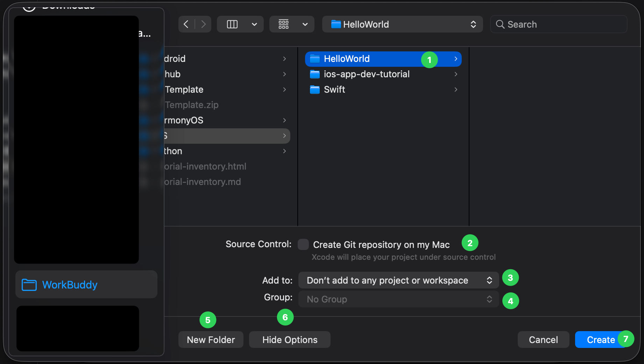Click the Create button
Viewport: 644px width, 364px height.
pos(601,340)
